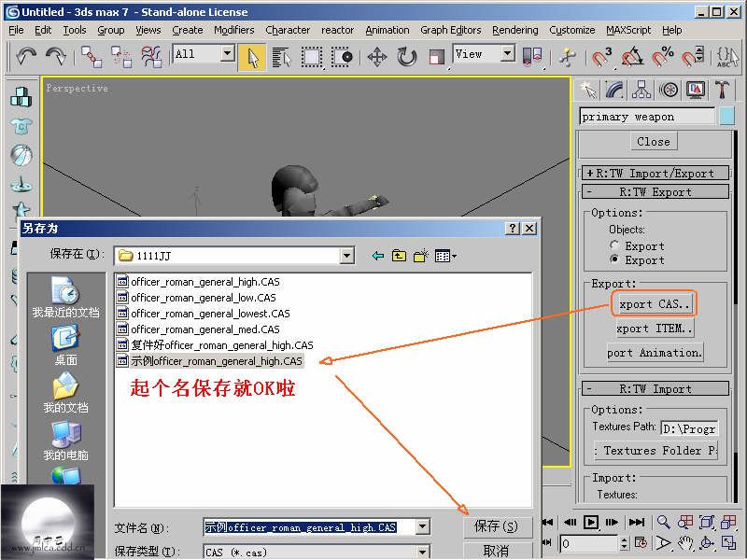
Task: Open the save-in folder dropdown 1111JJ
Action: tap(346, 256)
